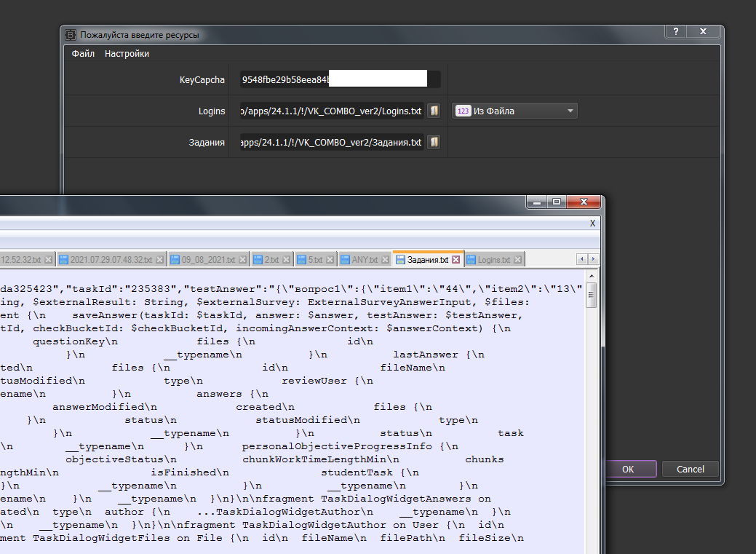756x554 pixels.
Task: Close the Logins.txt tab
Action: [518, 260]
